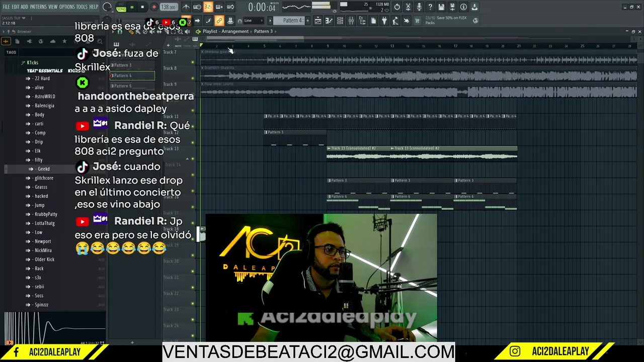Open the FILE menu
Screen dimensions: 644x362
click(x=6, y=7)
